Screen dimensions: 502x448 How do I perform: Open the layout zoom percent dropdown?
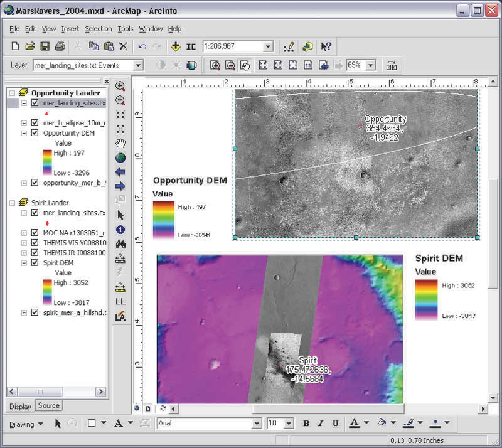(x=370, y=65)
